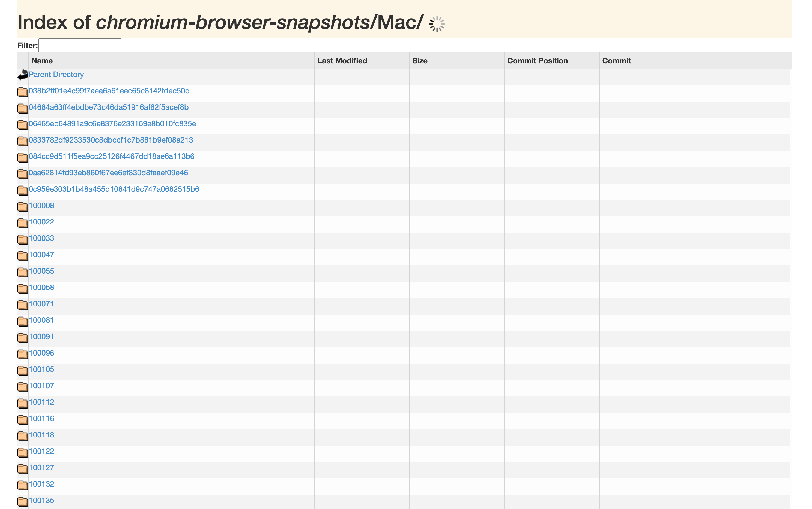812x509 pixels.
Task: Open the 100008 snapshot link
Action: click(41, 205)
